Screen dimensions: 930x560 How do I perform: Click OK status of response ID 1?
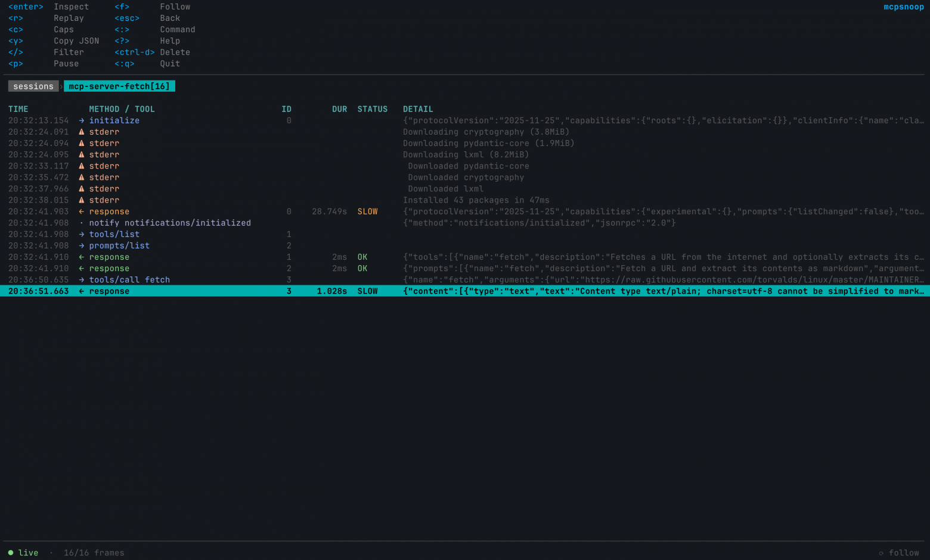tap(362, 257)
